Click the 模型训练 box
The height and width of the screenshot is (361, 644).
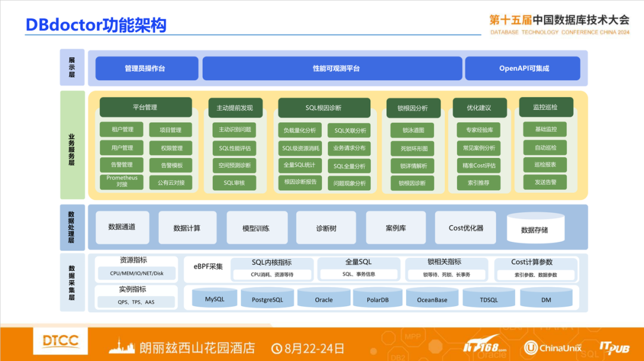[257, 228]
